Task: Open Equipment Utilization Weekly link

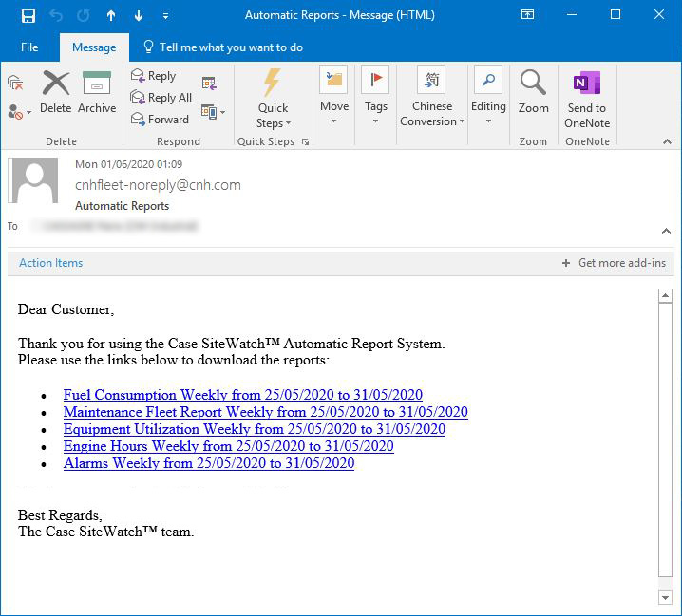Action: [255, 429]
